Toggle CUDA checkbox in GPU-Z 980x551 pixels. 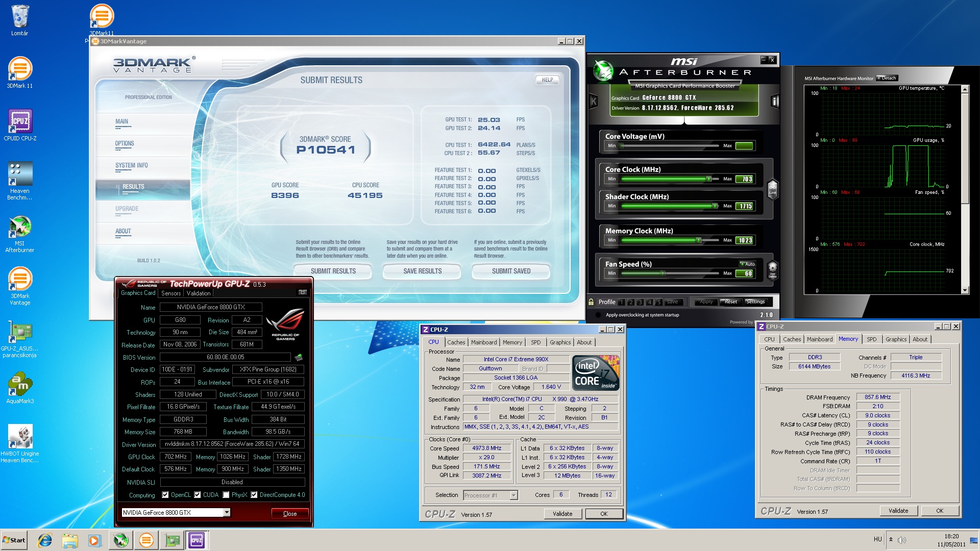pos(197,495)
